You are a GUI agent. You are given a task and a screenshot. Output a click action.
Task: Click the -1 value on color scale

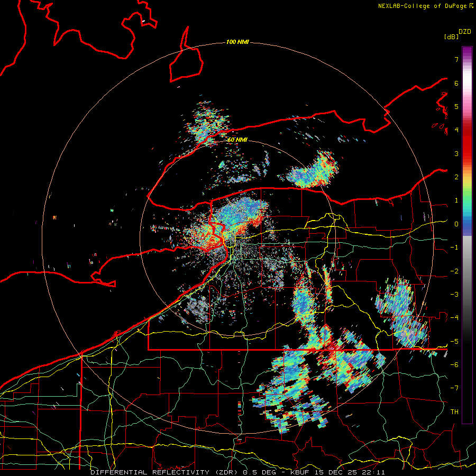click(454, 248)
